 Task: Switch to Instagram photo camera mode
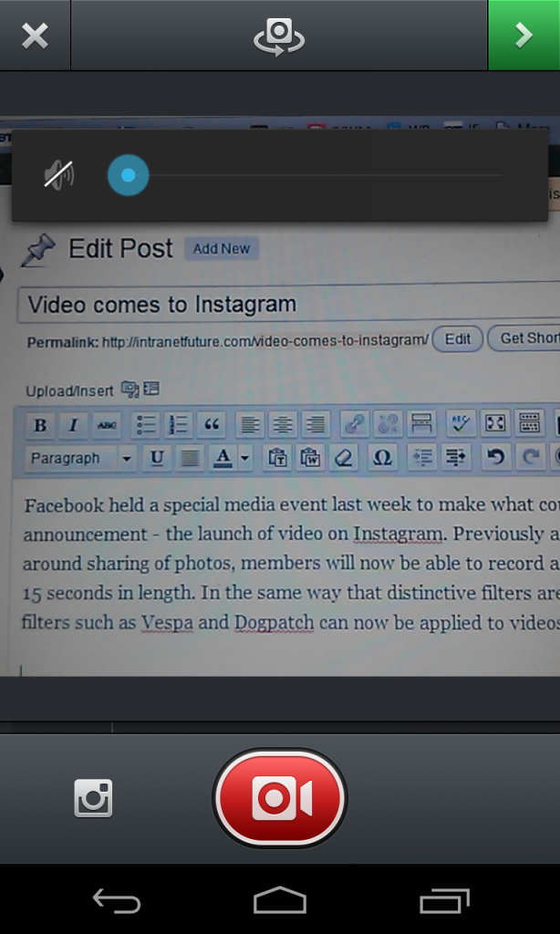pyautogui.click(x=93, y=798)
